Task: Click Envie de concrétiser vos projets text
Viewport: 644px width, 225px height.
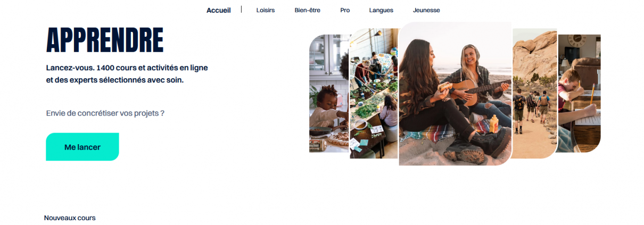Action: (105, 113)
